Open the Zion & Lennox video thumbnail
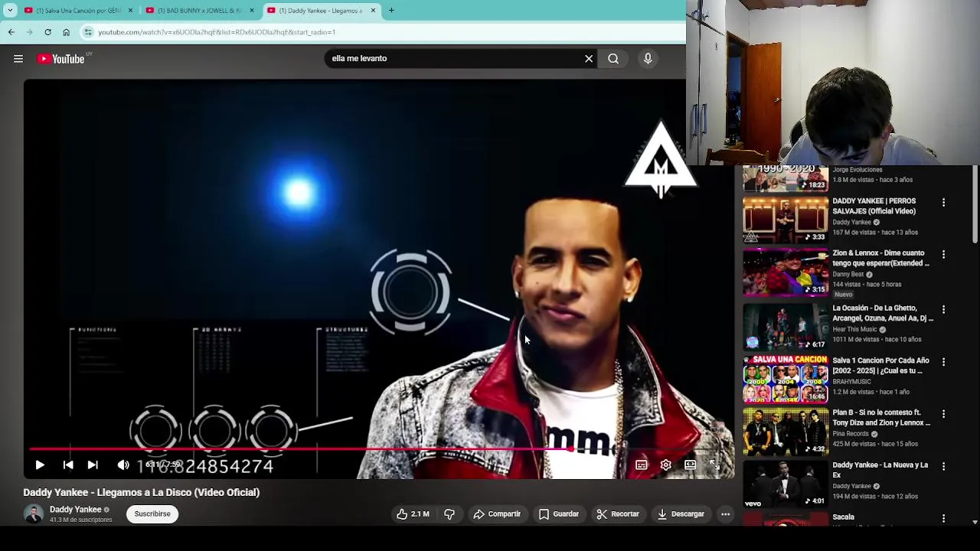 click(785, 271)
